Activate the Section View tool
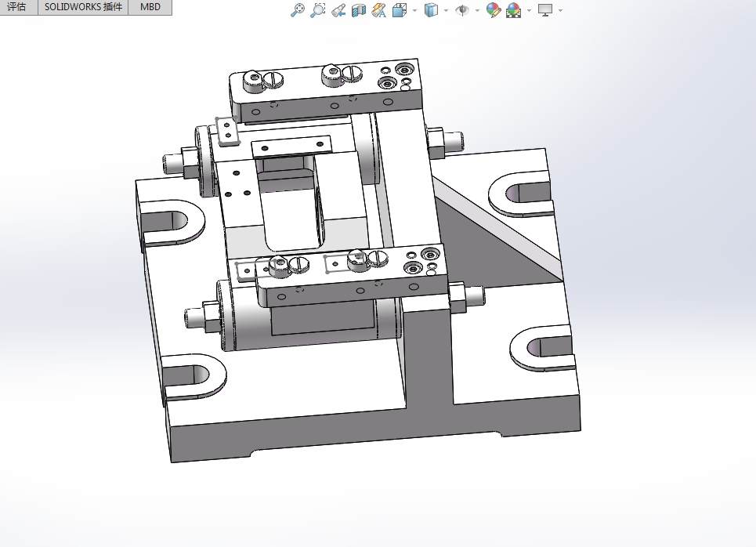The width and height of the screenshot is (756, 547). click(359, 10)
